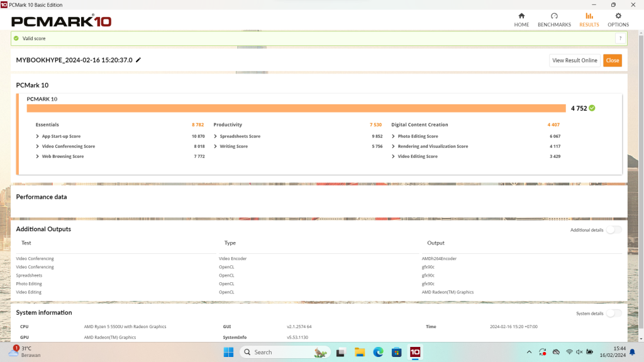Image resolution: width=644 pixels, height=362 pixels.
Task: Click the red-dot update tray icon
Action: (x=543, y=352)
